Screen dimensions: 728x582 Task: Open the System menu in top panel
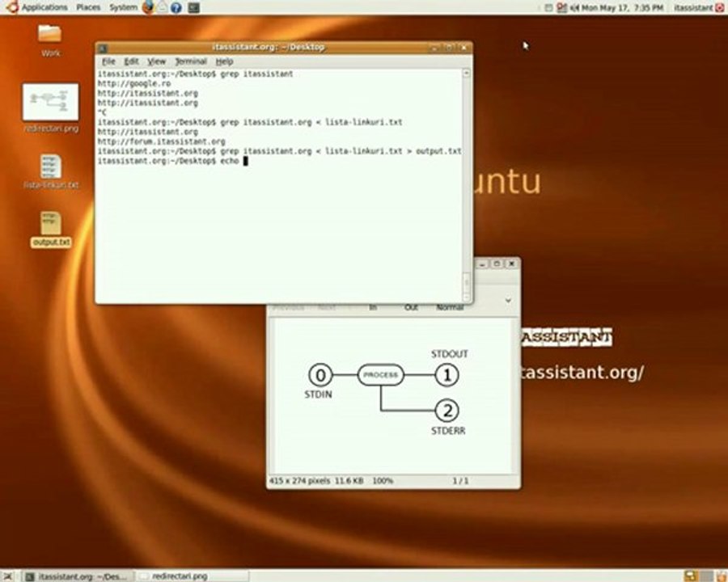point(123,7)
